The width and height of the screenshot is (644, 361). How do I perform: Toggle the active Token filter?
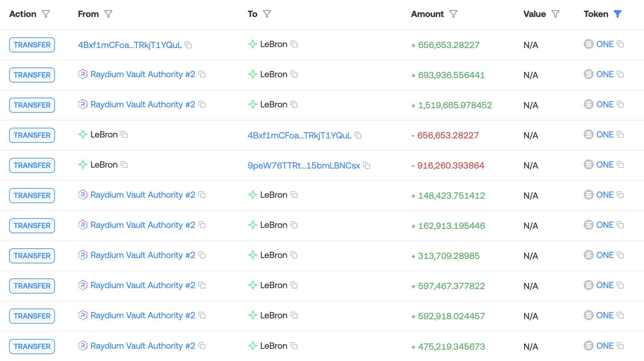pyautogui.click(x=618, y=14)
